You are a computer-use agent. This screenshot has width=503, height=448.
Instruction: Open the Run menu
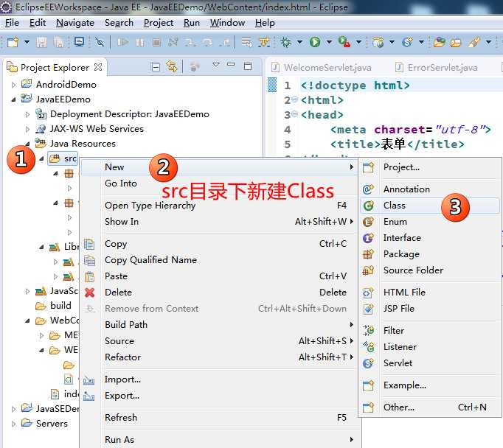(192, 23)
